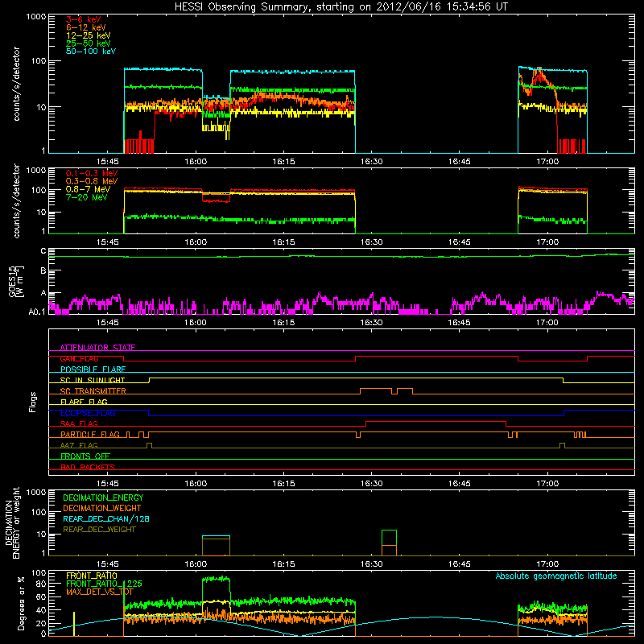Click the "Absolute geomagnetic latitude" label
Screen dimensions: 644x644
[556, 576]
